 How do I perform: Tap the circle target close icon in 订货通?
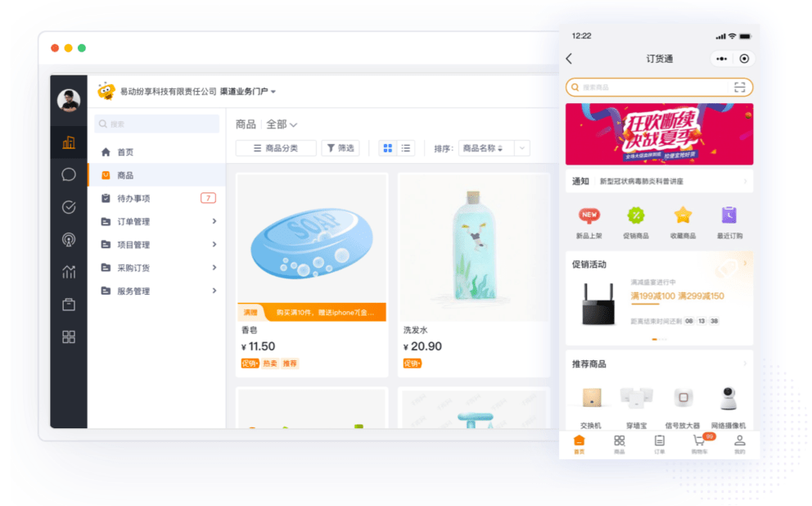(x=744, y=58)
